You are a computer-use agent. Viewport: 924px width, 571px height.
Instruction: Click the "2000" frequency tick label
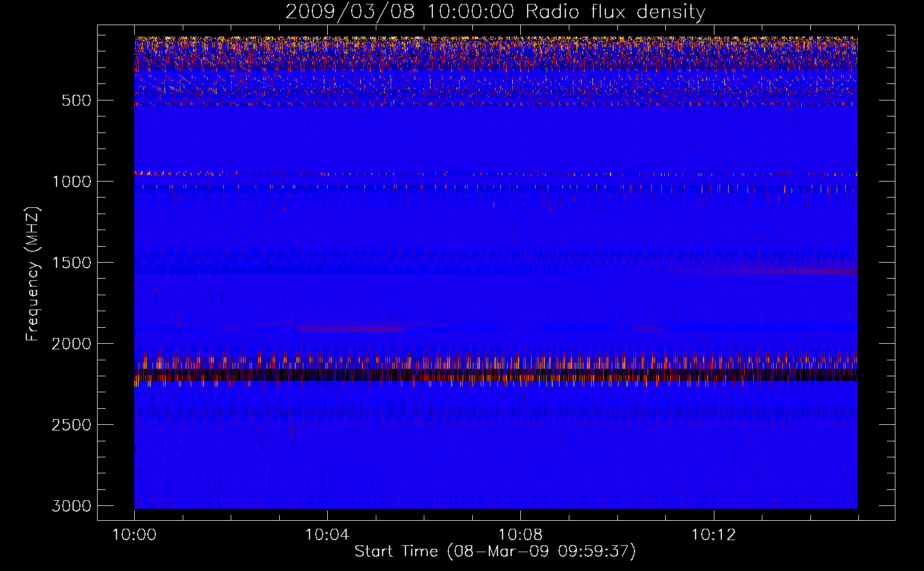[71, 344]
